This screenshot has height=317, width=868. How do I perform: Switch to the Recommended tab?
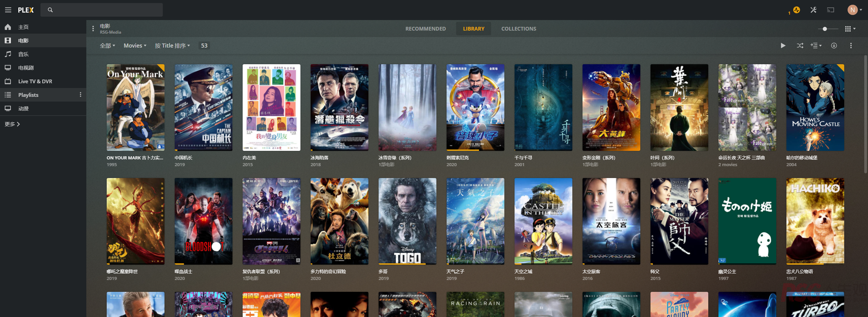(x=426, y=29)
